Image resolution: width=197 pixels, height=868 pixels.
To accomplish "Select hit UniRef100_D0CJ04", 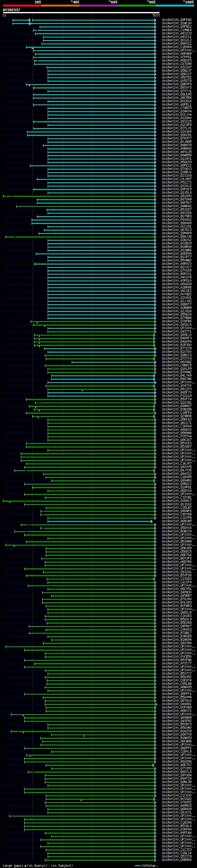I will coord(177,115).
